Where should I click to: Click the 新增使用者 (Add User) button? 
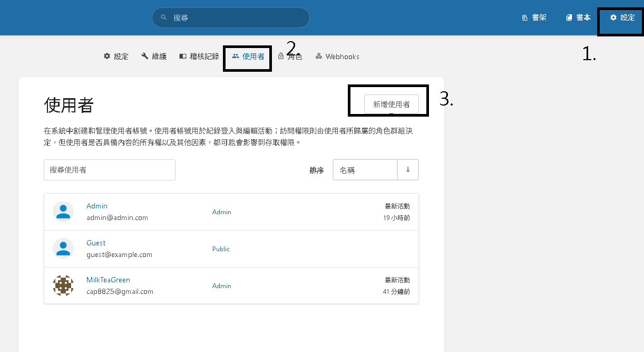pos(391,104)
